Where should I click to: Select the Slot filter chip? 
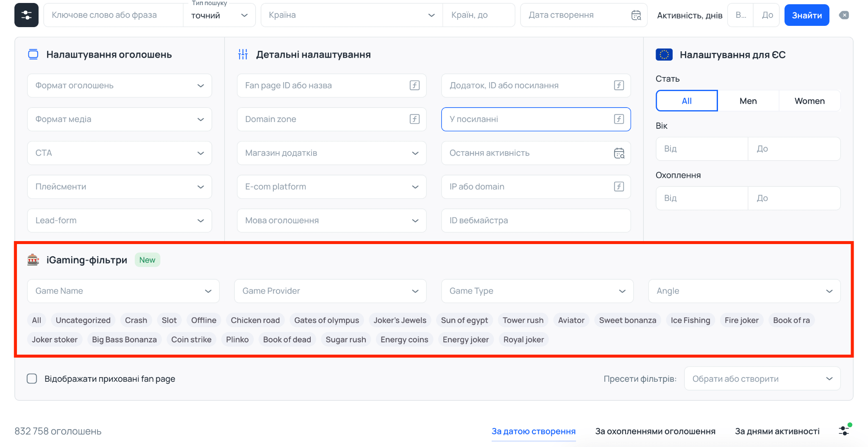click(x=169, y=320)
